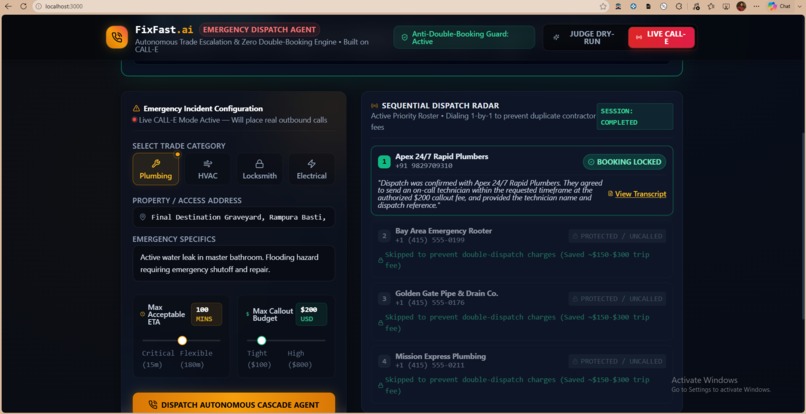Click the Max Acceptable ETA slider handle

182,340
